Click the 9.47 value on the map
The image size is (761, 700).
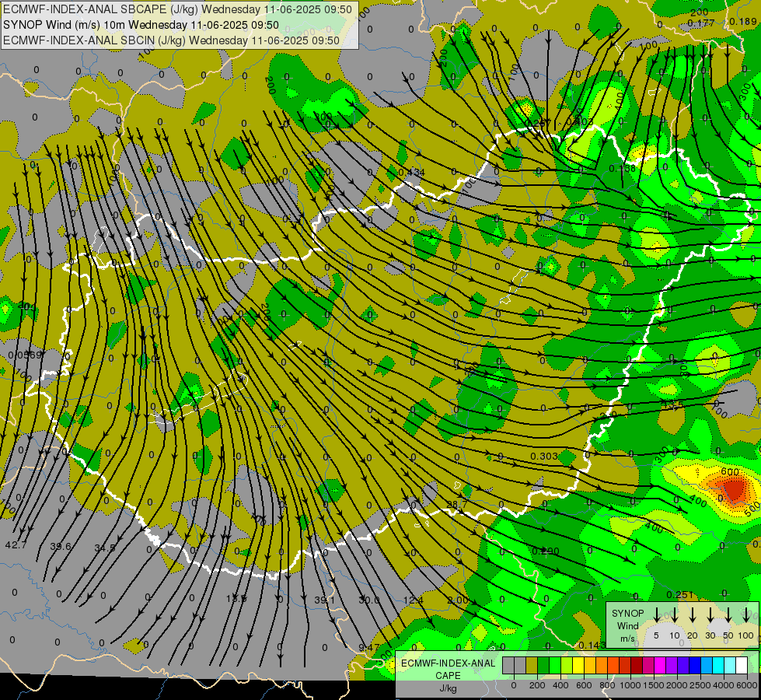coord(369,647)
